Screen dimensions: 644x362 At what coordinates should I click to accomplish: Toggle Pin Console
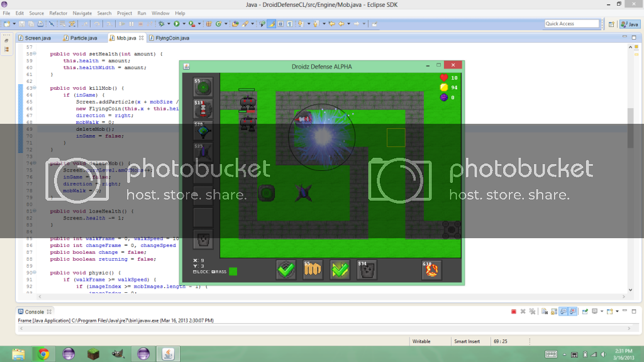coord(585,312)
